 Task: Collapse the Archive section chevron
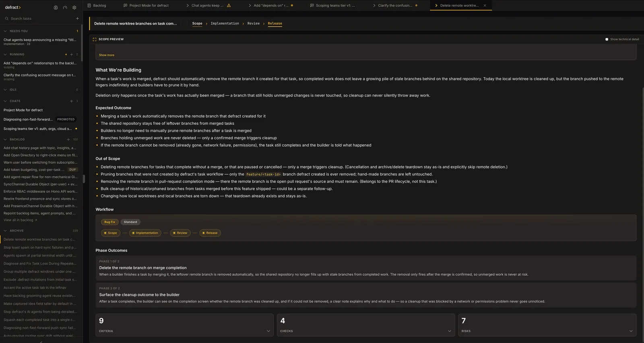5,231
